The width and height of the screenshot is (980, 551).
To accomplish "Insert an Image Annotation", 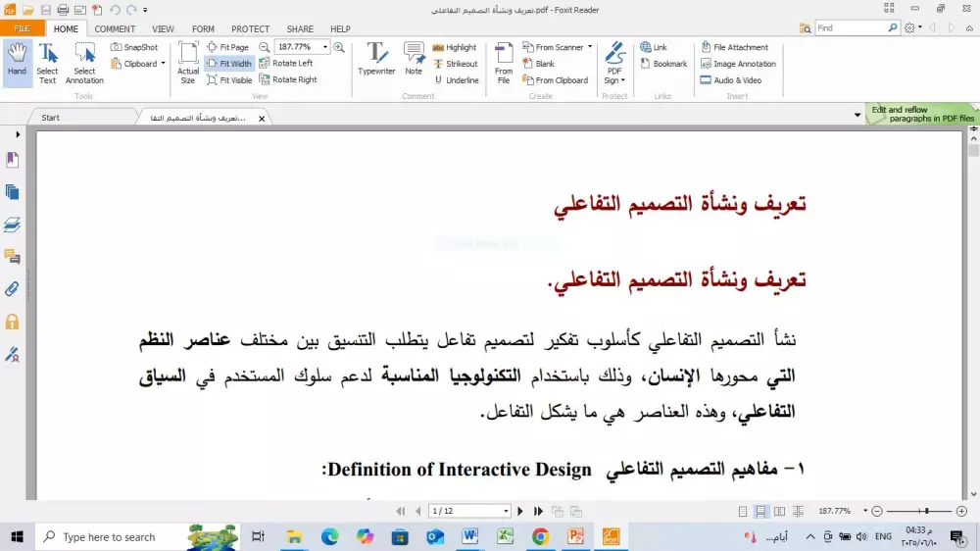I will pyautogui.click(x=738, y=64).
